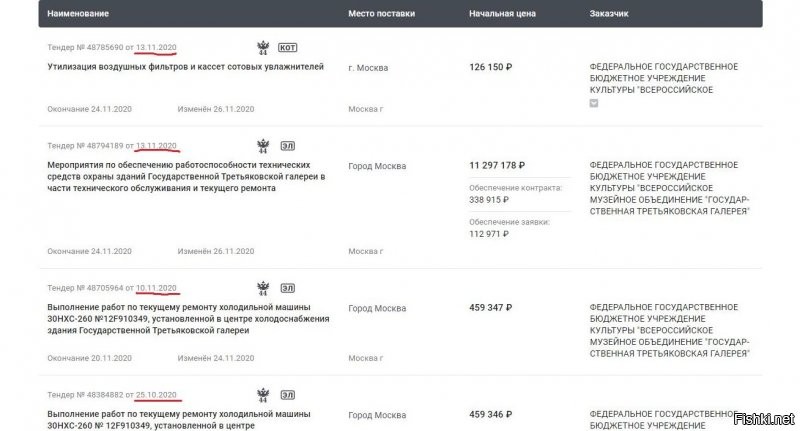
Task: Click 'Город Москва' for tender 48794189
Action: [x=377, y=166]
